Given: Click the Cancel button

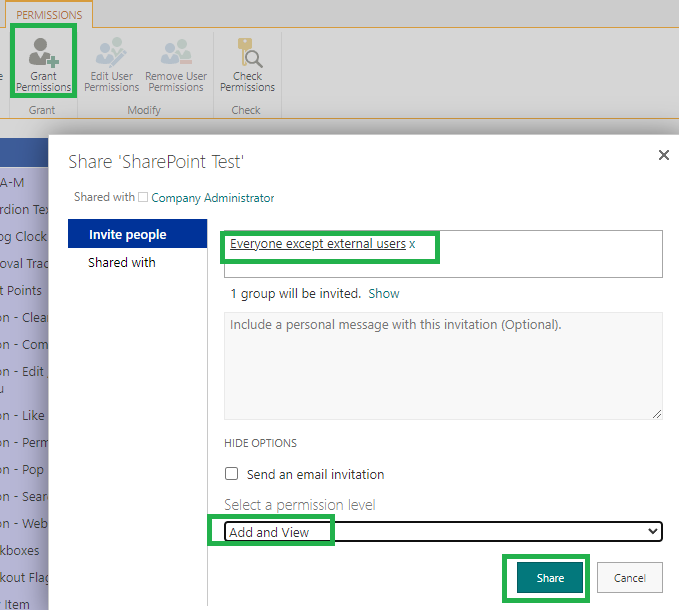Looking at the screenshot, I should tap(630, 578).
